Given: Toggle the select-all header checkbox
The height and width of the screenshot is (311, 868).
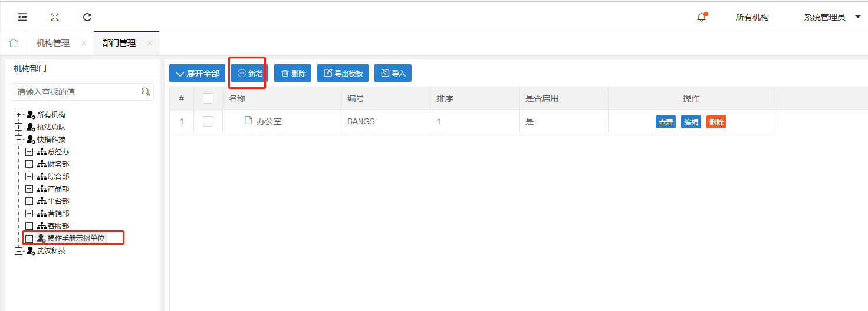Looking at the screenshot, I should [208, 98].
